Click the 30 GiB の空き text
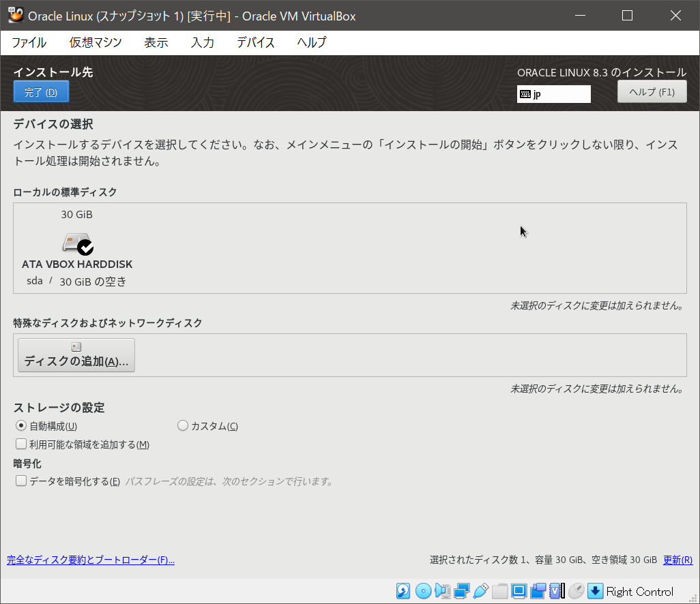 (x=93, y=282)
